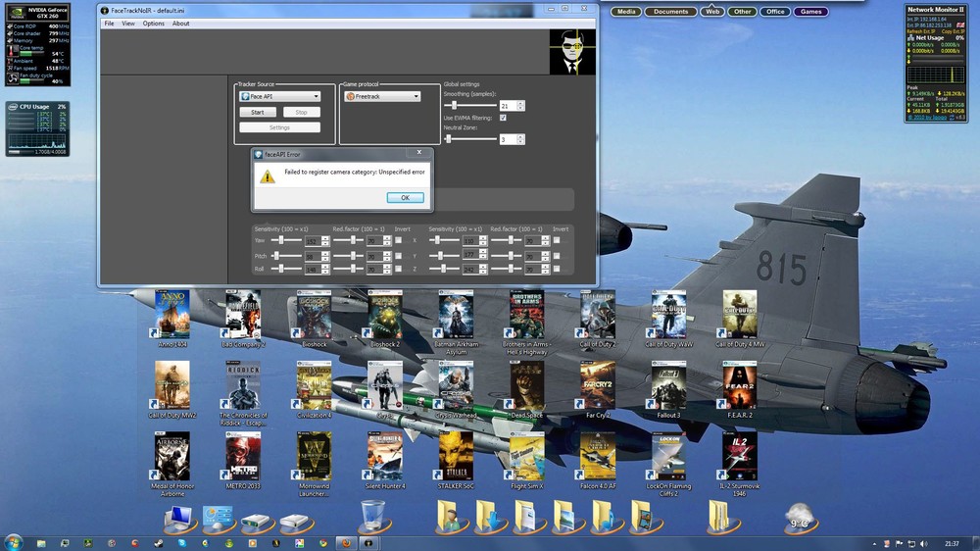Toggle the Use EWMA filtering checkbox

(x=503, y=118)
